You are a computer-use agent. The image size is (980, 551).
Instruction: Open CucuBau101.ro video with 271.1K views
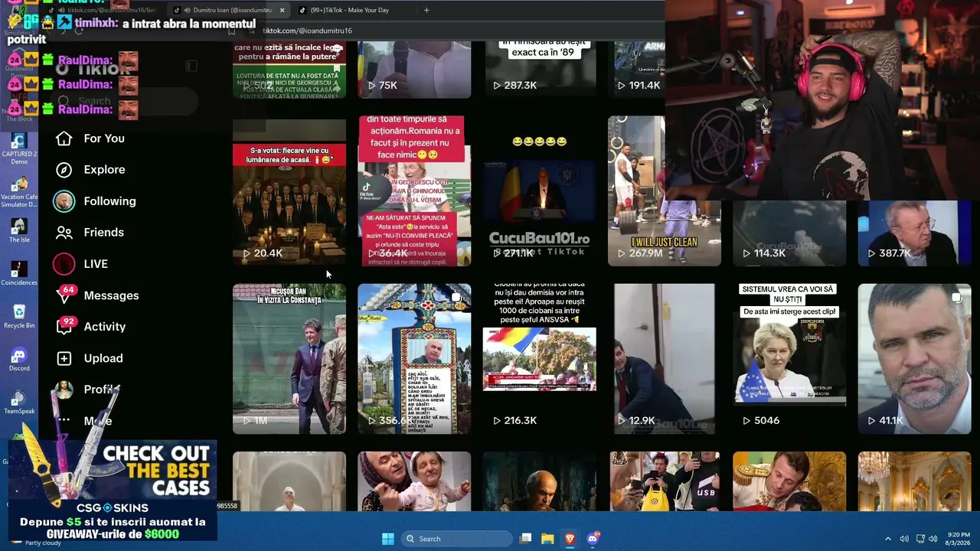(540, 191)
